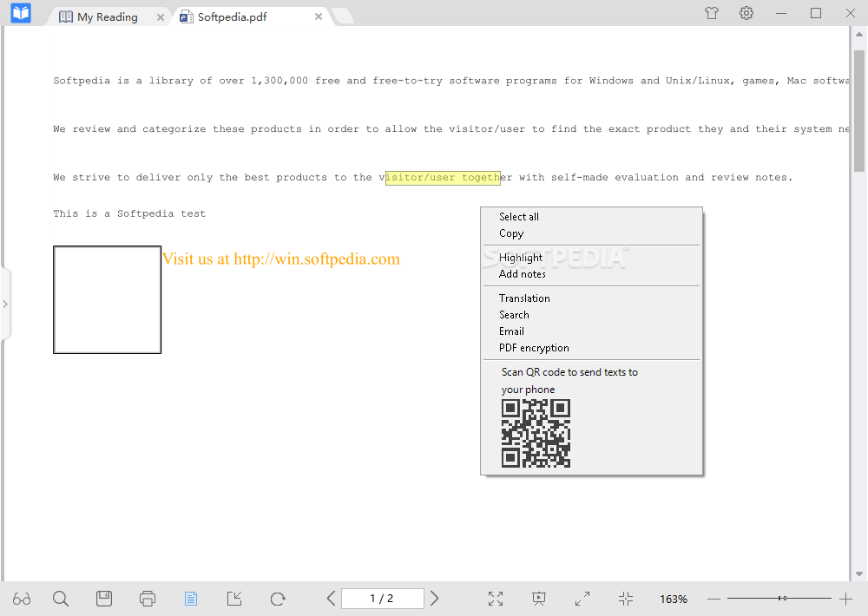Close the My Reading tab
868x616 pixels.
161,17
